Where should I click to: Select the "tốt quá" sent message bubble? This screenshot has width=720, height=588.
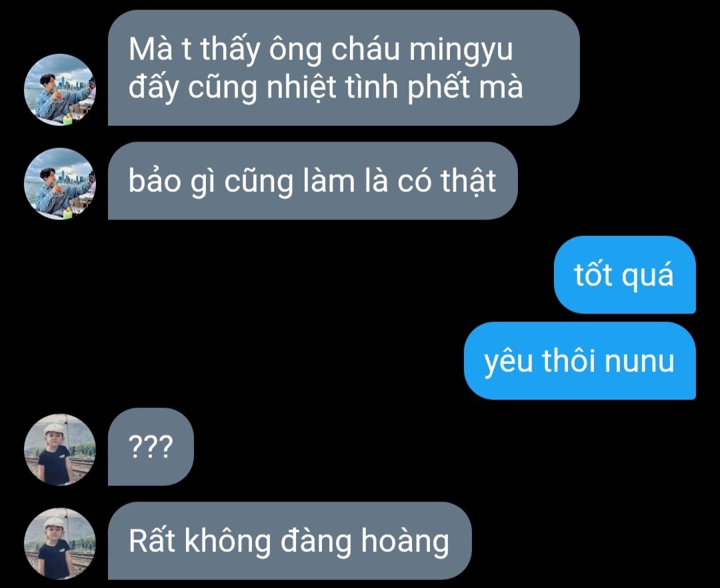coord(625,275)
